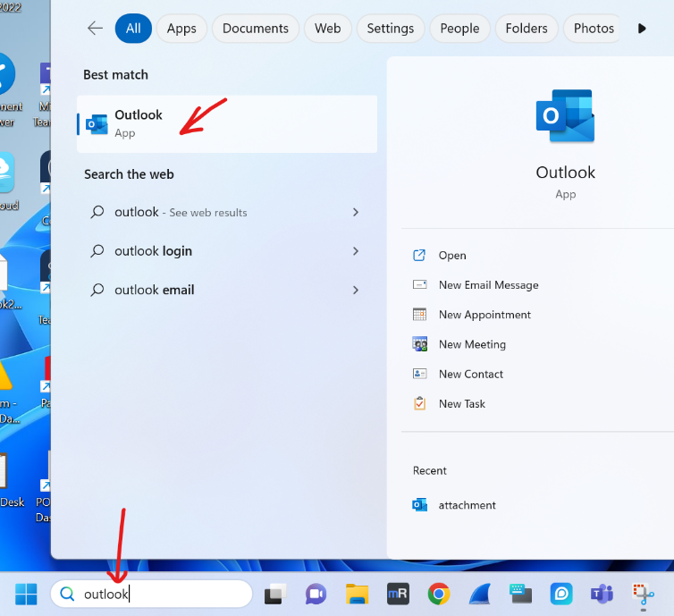674x616 pixels.
Task: Click the Open action's launch icon
Action: point(419,256)
